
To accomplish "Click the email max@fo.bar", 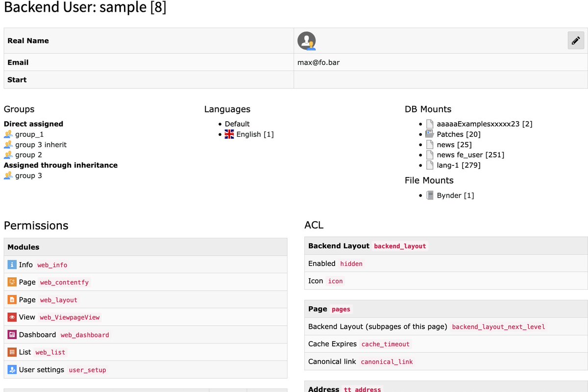I will coord(318,62).
